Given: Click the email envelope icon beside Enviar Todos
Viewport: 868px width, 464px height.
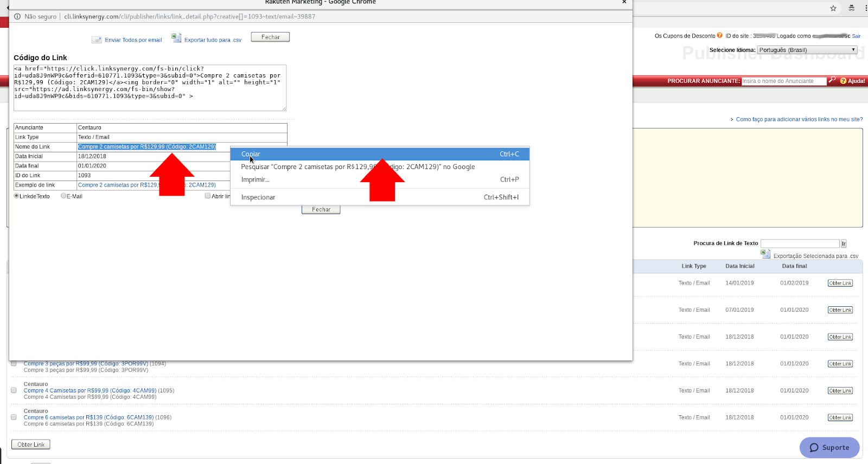Looking at the screenshot, I should (97, 40).
